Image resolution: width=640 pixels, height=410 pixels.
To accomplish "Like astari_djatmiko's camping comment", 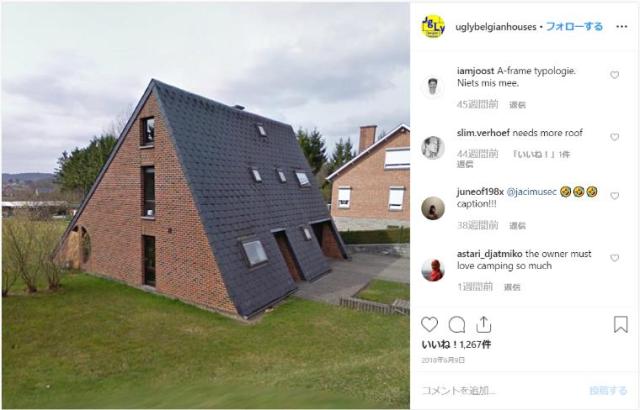I will pyautogui.click(x=614, y=258).
